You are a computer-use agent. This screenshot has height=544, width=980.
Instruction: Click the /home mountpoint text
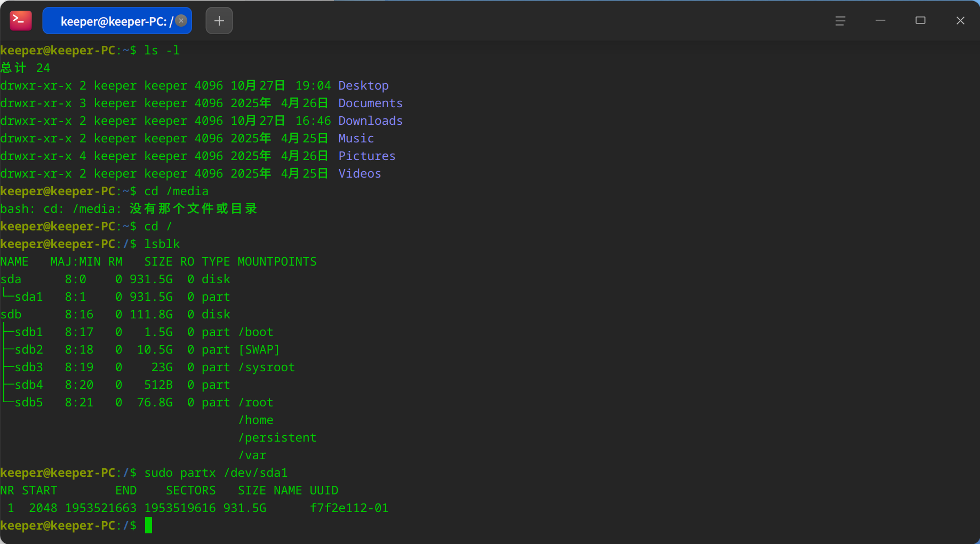click(256, 420)
